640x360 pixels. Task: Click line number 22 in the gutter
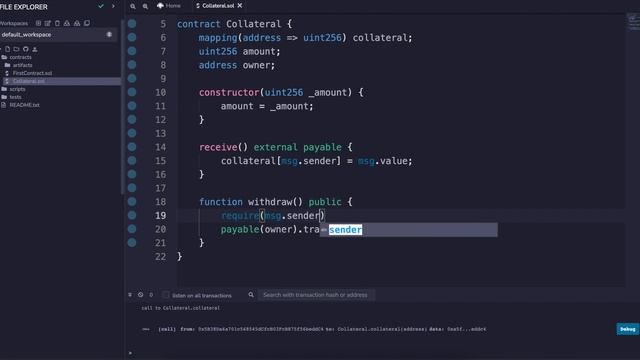(x=160, y=257)
